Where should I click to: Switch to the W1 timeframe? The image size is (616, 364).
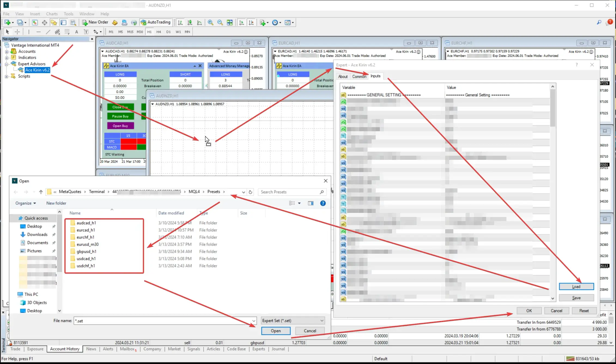click(178, 32)
